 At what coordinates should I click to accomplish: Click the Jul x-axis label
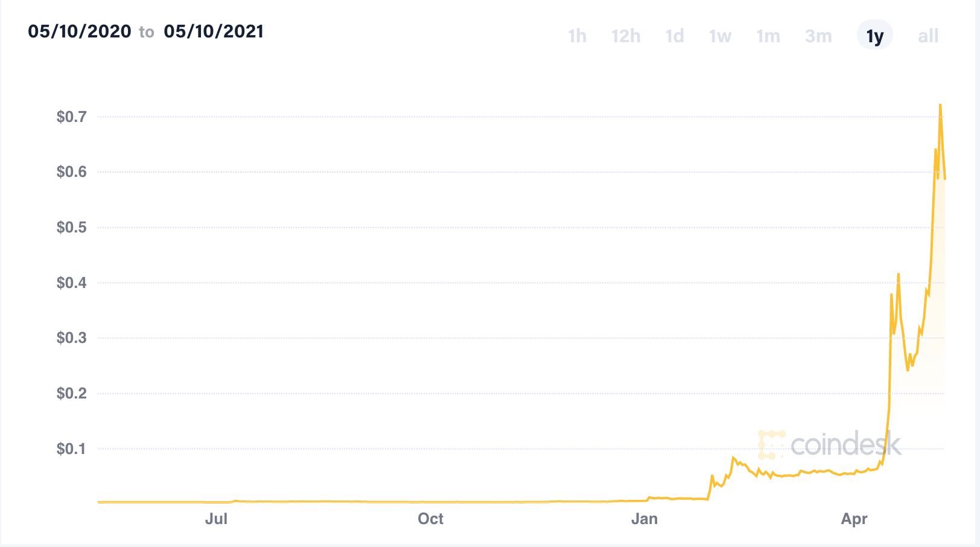click(216, 519)
